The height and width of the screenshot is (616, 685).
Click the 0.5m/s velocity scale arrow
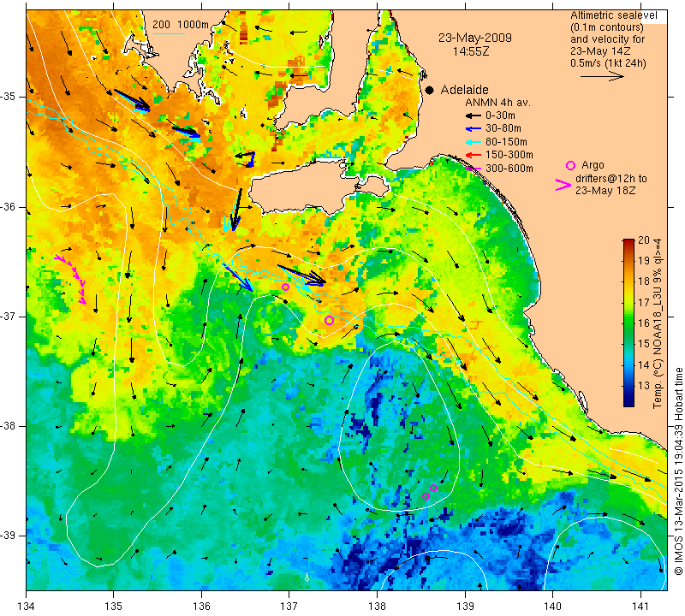coord(602,76)
